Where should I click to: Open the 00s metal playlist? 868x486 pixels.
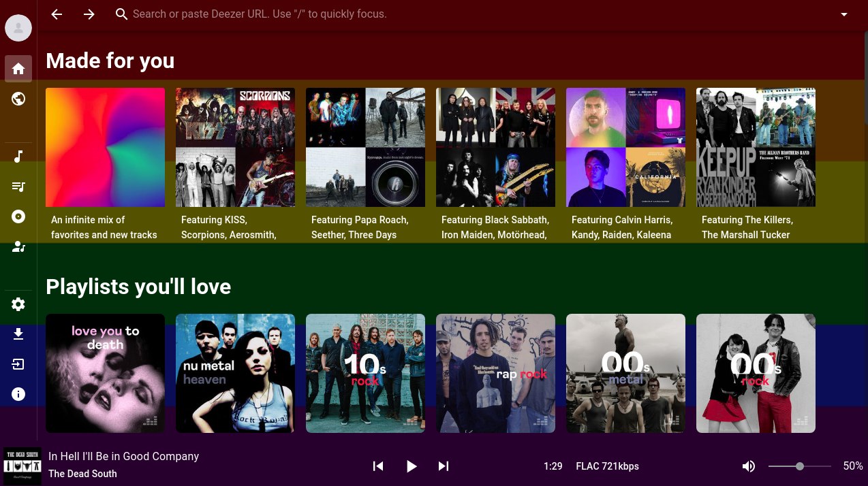625,373
